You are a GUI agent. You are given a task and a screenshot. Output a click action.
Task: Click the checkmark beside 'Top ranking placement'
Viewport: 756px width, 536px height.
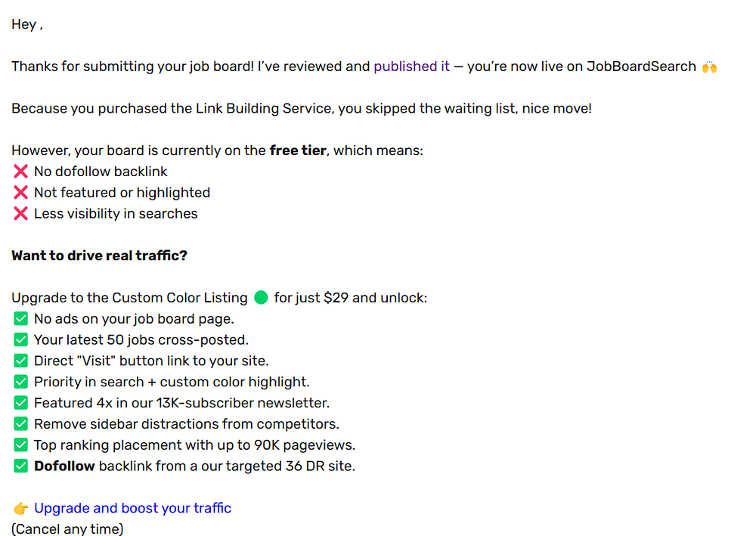(20, 445)
